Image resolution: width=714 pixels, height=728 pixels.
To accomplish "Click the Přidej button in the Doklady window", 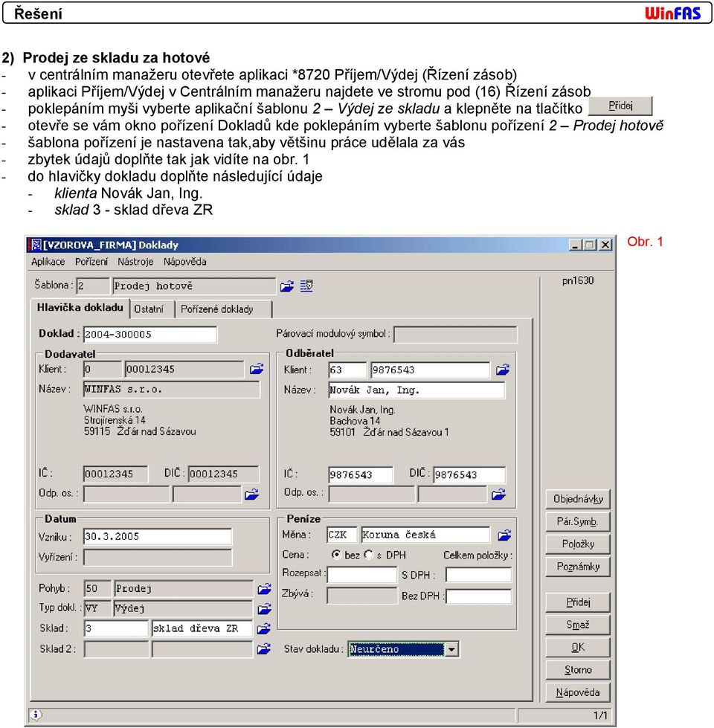I will [578, 602].
